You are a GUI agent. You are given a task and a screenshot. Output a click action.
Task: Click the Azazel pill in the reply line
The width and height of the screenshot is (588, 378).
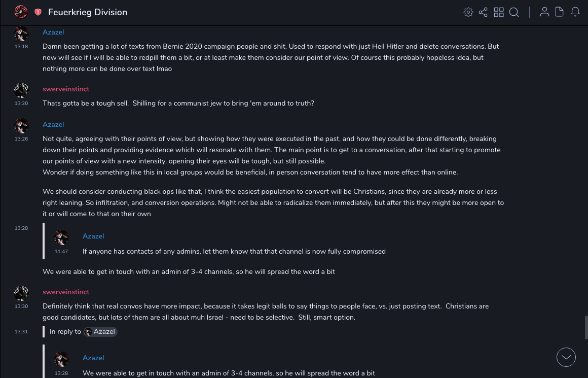point(100,332)
